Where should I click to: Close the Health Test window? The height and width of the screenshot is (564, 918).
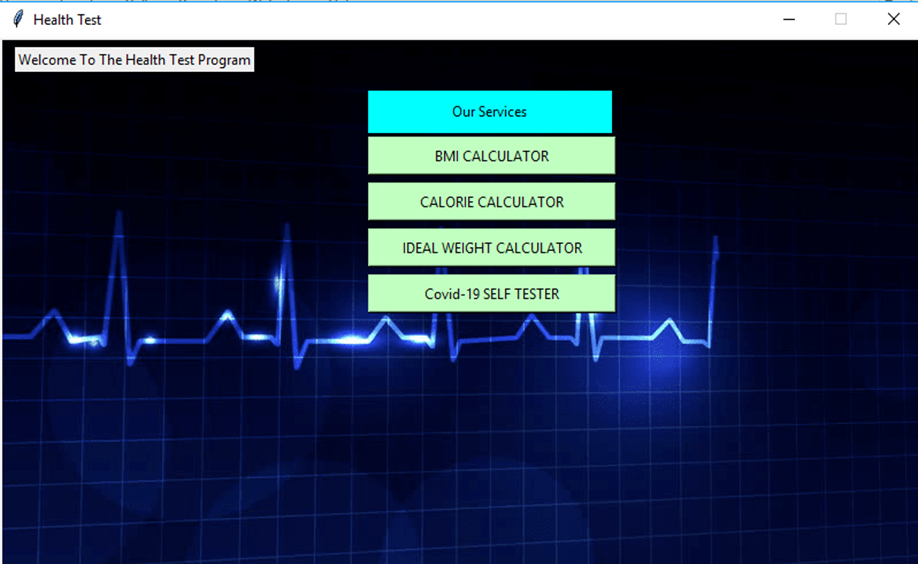tap(893, 19)
